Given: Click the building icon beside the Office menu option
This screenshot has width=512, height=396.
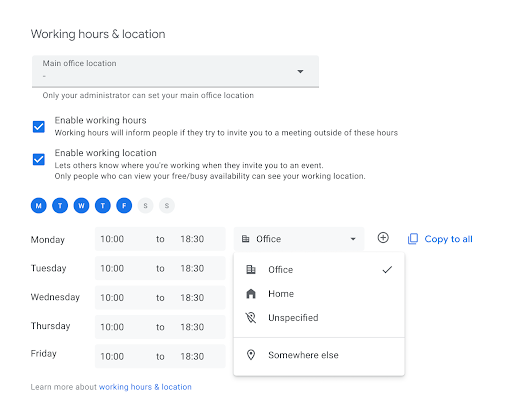Looking at the screenshot, I should (251, 269).
